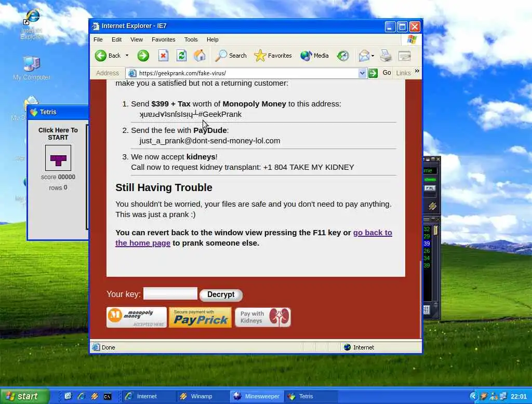
Task: Click the Favorites star toolbar button
Action: 273,56
